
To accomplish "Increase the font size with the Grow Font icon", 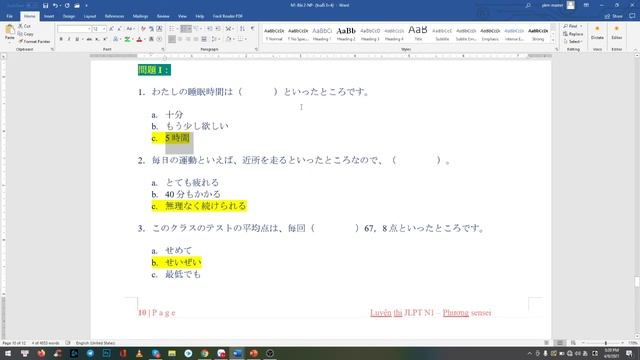I will coord(111,29).
